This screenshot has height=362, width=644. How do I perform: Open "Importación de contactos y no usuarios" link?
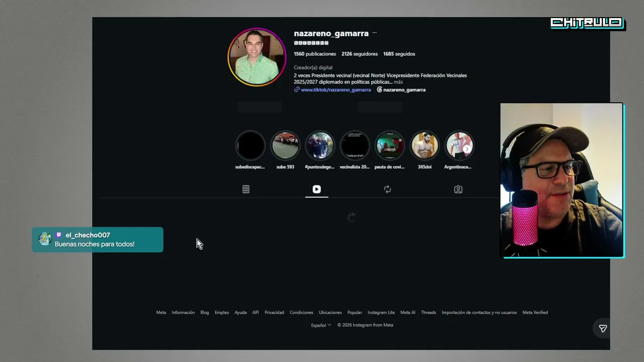tap(479, 312)
